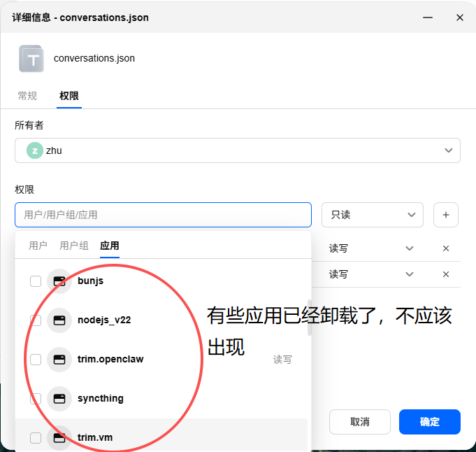Select the bunjs list entry text
Image resolution: width=476 pixels, height=452 pixels.
pos(90,281)
